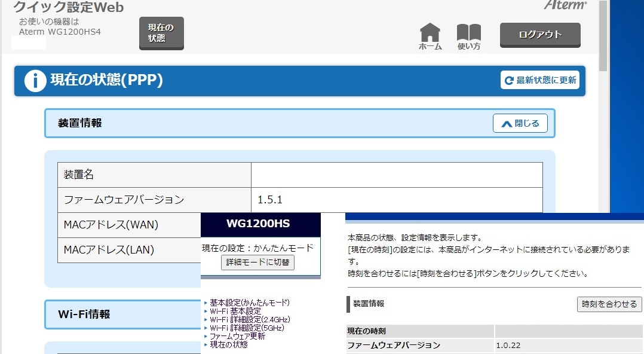Click the 装置名 table cell
Image resolution: width=644 pixels, height=354 pixels.
154,175
